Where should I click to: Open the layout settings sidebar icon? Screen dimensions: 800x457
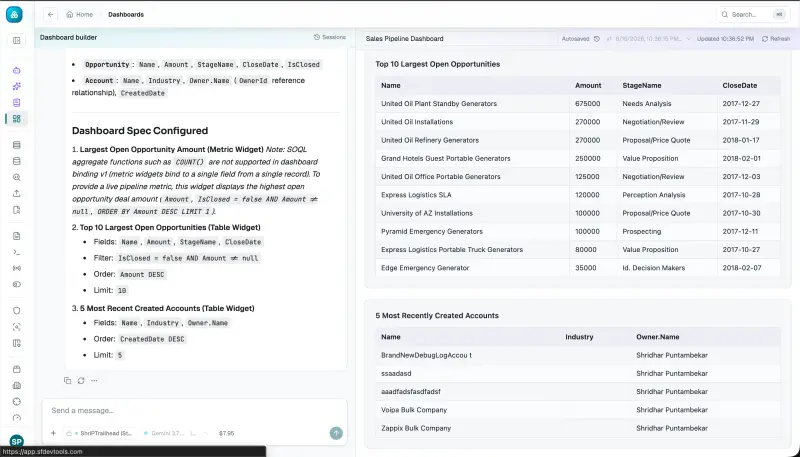tap(17, 343)
